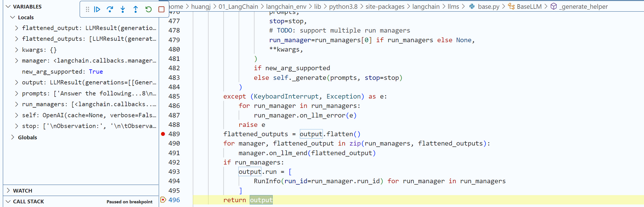The height and width of the screenshot is (207, 644).
Task: Click the Step Into debug icon
Action: [123, 9]
